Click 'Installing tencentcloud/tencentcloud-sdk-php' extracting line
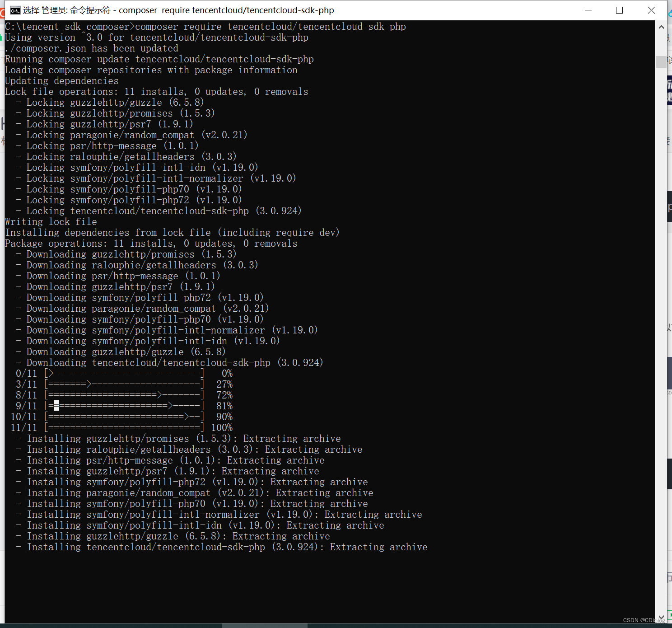 (x=222, y=547)
